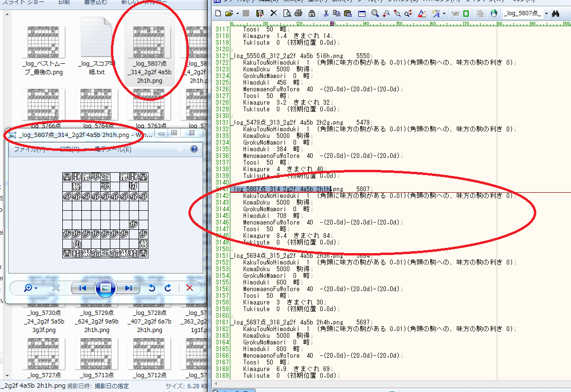Click the search text box showing _log_5807点_
The image size is (571, 392).
pos(522,13)
